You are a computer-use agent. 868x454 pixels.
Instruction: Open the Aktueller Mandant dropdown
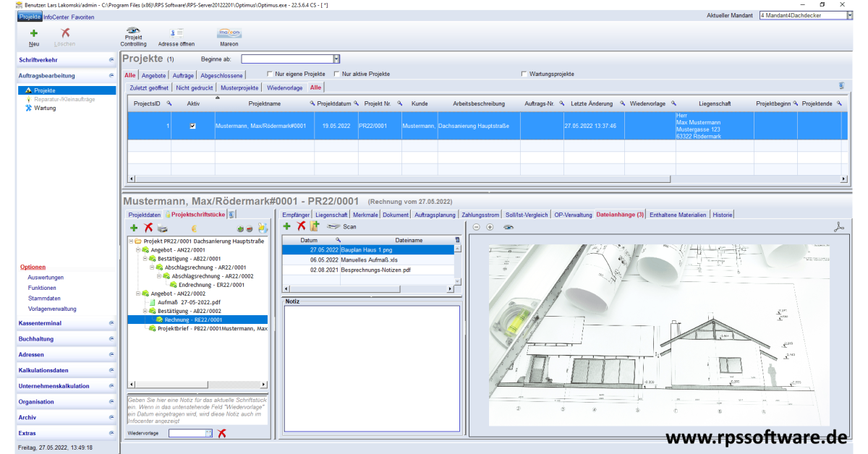[x=849, y=15]
